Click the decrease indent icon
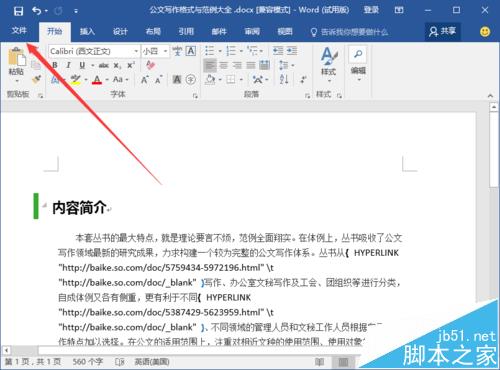Viewport: 500px width, 370px height. click(x=278, y=51)
